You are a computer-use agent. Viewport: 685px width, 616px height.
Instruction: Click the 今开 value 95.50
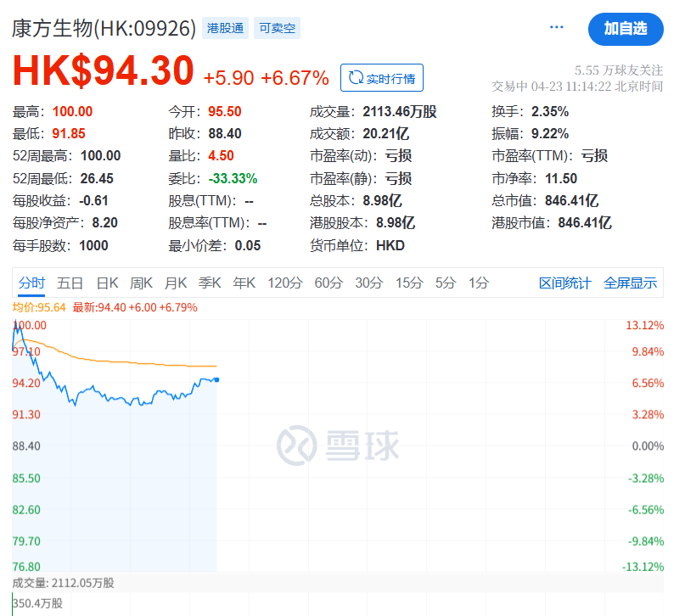click(x=225, y=111)
